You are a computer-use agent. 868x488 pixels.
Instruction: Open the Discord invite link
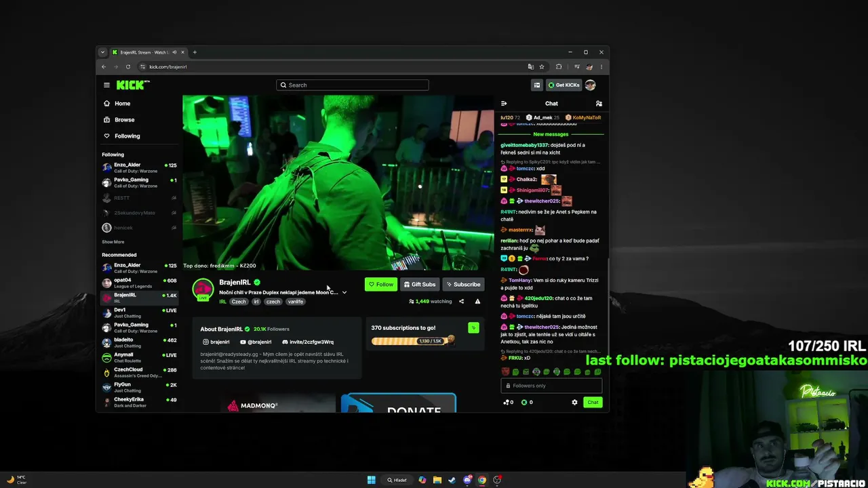(x=308, y=342)
